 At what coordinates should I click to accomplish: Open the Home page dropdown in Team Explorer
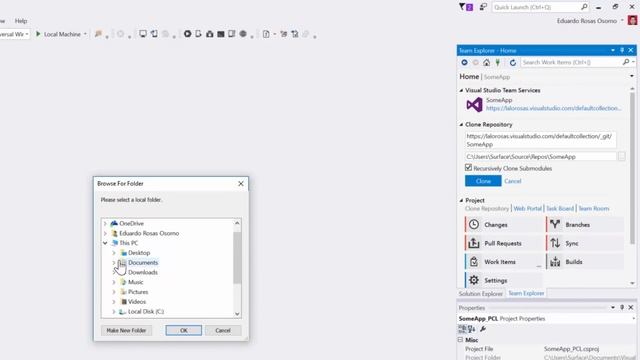tap(632, 76)
